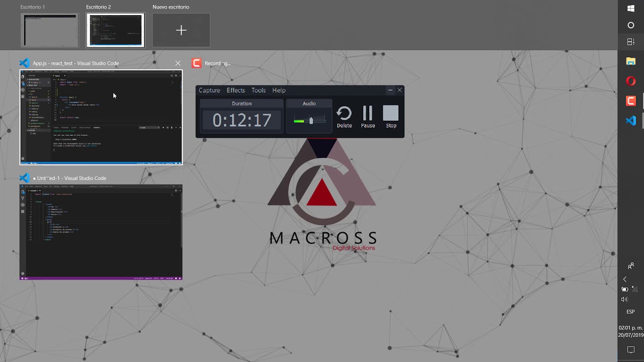Open File Explorer from taskbar

tap(631, 61)
